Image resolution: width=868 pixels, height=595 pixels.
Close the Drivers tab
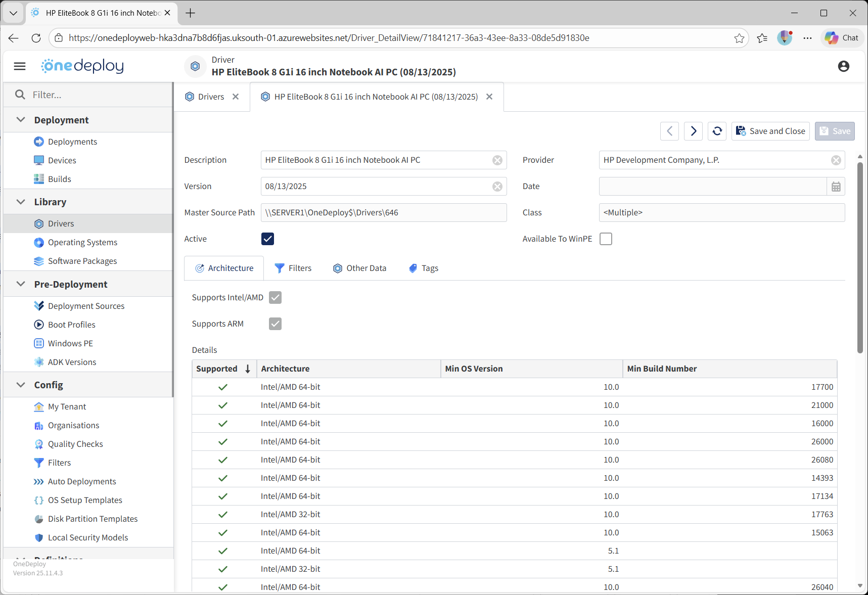click(236, 97)
